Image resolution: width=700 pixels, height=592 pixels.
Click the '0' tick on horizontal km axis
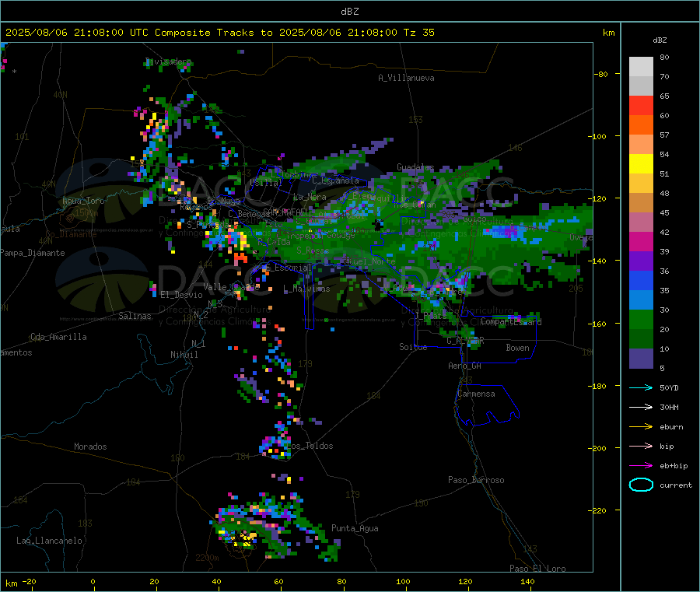pyautogui.click(x=93, y=581)
